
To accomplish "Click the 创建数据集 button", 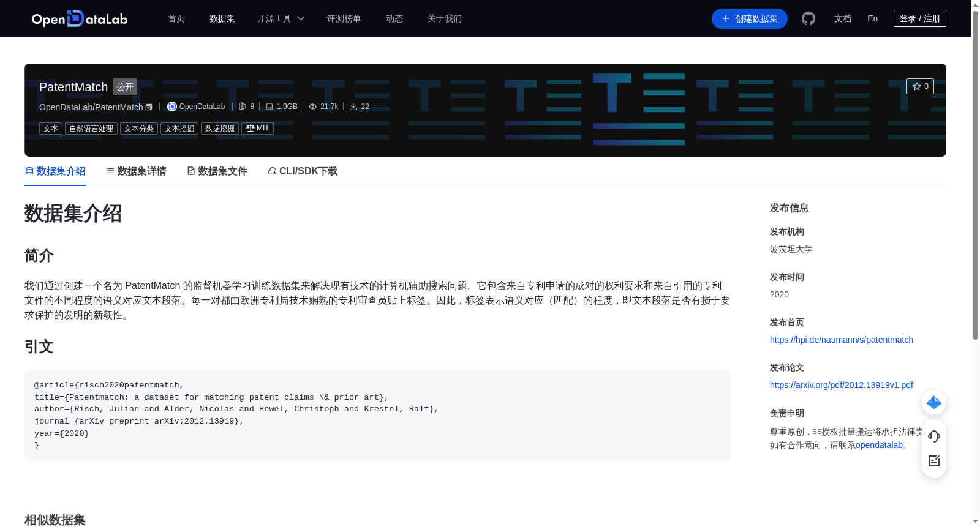I will click(x=750, y=18).
